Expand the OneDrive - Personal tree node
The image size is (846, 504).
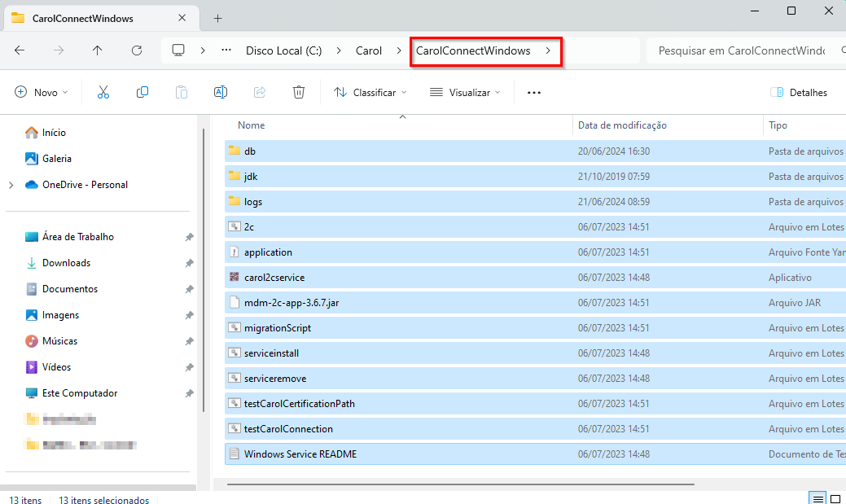click(11, 185)
